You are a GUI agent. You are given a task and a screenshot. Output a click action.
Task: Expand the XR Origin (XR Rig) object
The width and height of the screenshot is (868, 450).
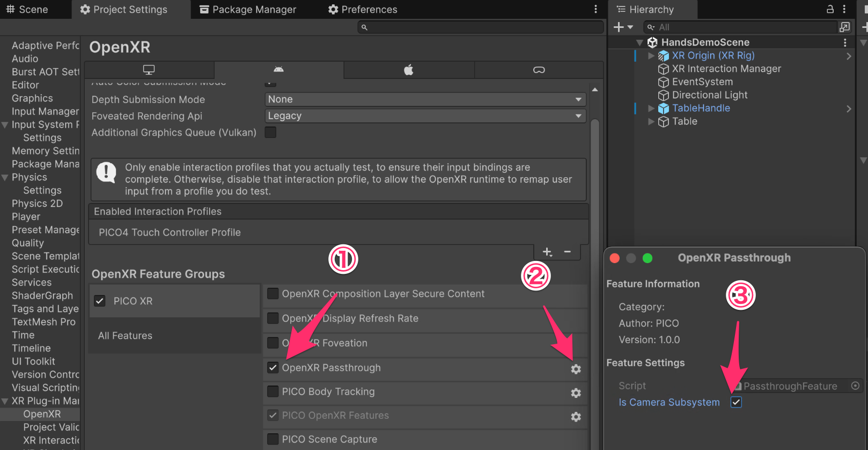click(x=651, y=55)
